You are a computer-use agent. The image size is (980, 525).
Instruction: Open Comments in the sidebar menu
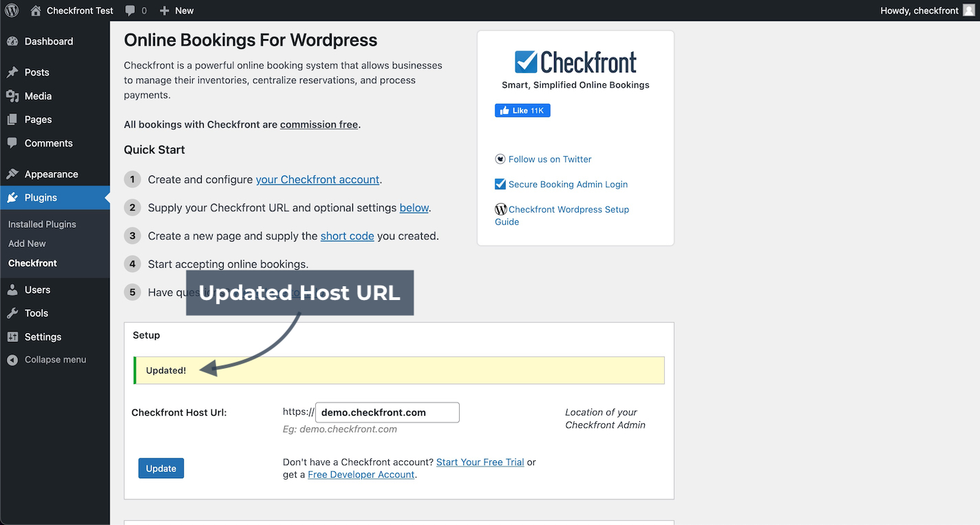click(49, 143)
